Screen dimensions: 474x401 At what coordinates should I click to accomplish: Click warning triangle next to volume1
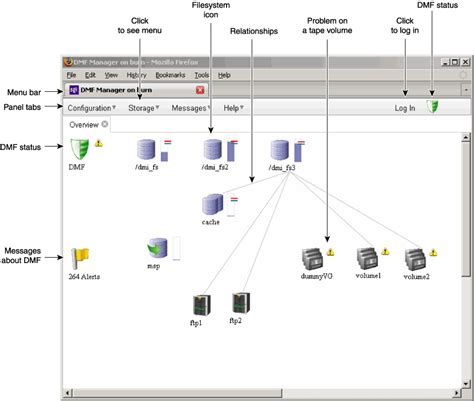(x=385, y=251)
